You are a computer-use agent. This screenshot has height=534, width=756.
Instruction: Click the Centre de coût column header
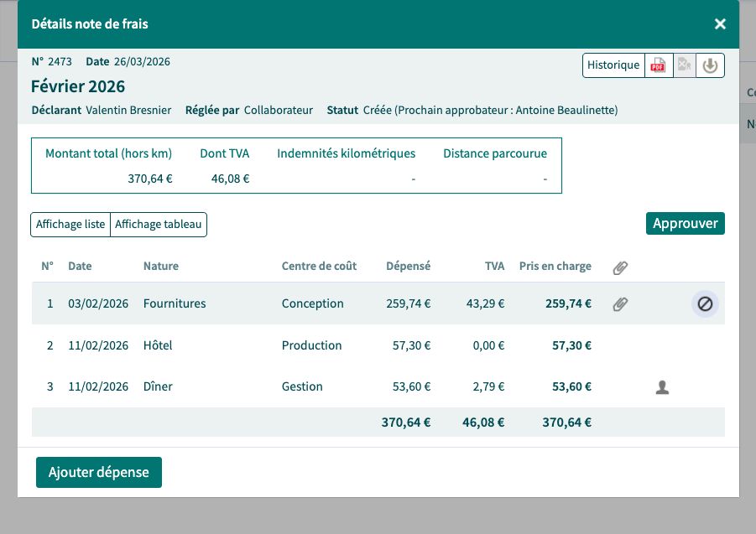(319, 266)
